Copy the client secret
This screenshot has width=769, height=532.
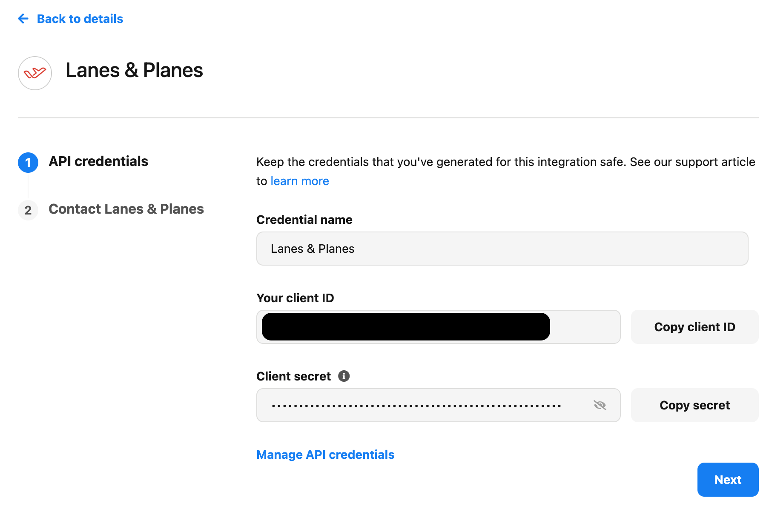(x=695, y=405)
